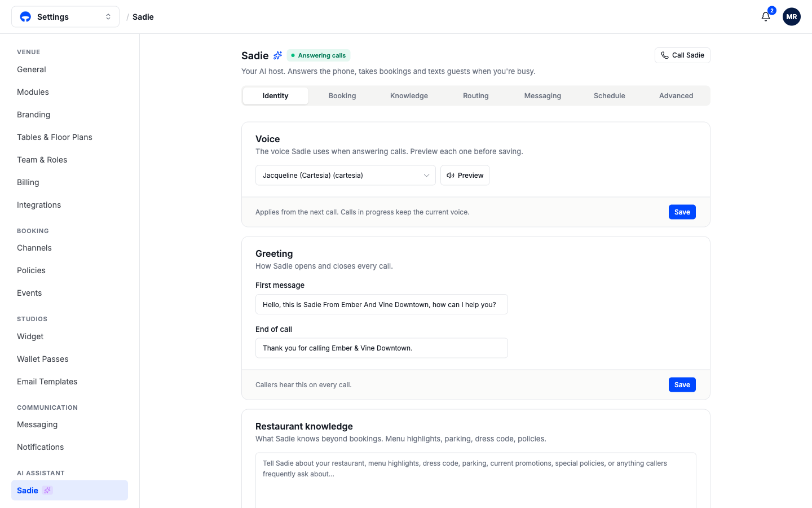Select the Identity tab
The width and height of the screenshot is (812, 508).
click(275, 96)
